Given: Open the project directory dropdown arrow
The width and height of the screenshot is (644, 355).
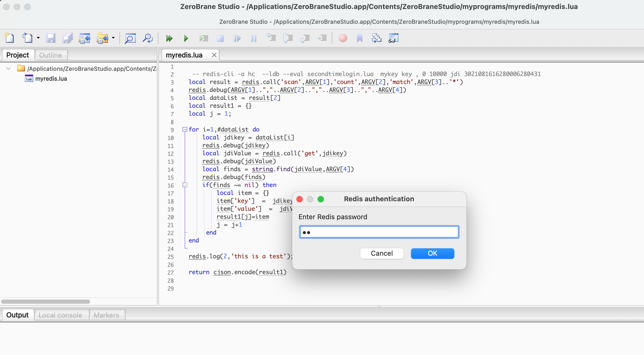Looking at the screenshot, I should (x=113, y=38).
